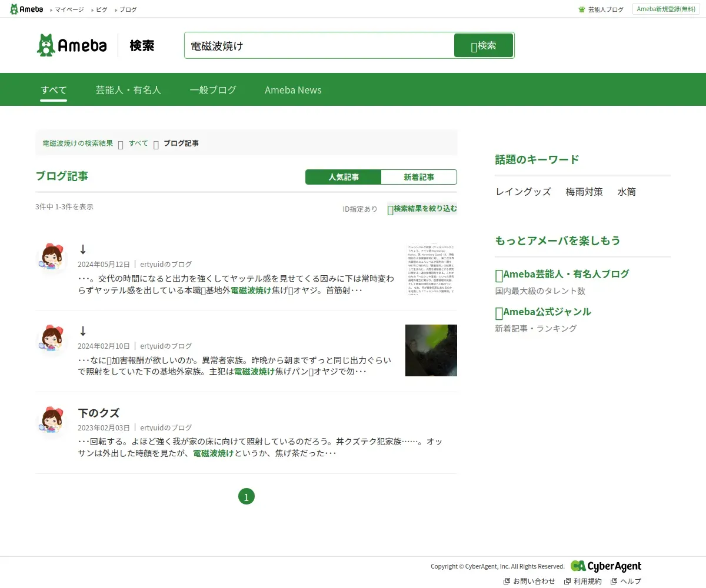Click page number 1 in pagination
Screen dimensions: 706x588
pos(247,497)
